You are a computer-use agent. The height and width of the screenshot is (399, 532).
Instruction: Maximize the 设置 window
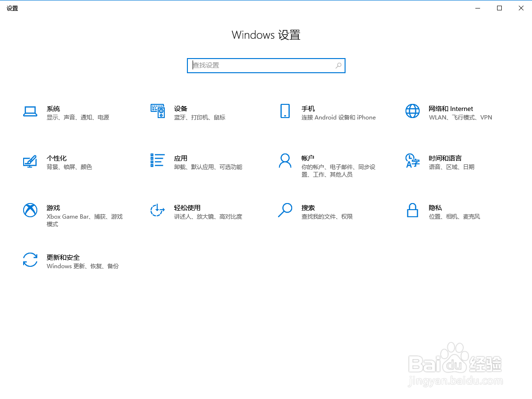pos(499,8)
